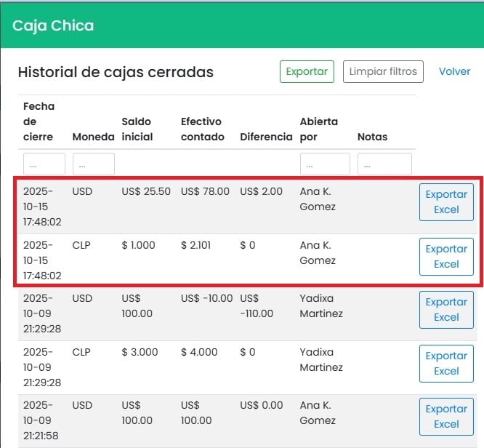484x448 pixels.
Task: Export USD row closed 2025-10-09 21:29:28 to Excel
Action: (445, 310)
